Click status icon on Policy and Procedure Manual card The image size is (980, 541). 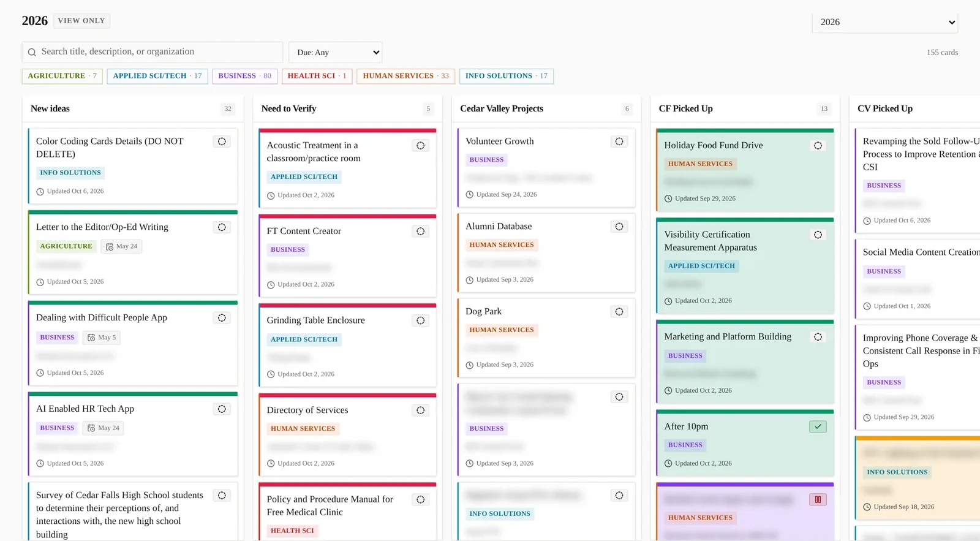420,500
